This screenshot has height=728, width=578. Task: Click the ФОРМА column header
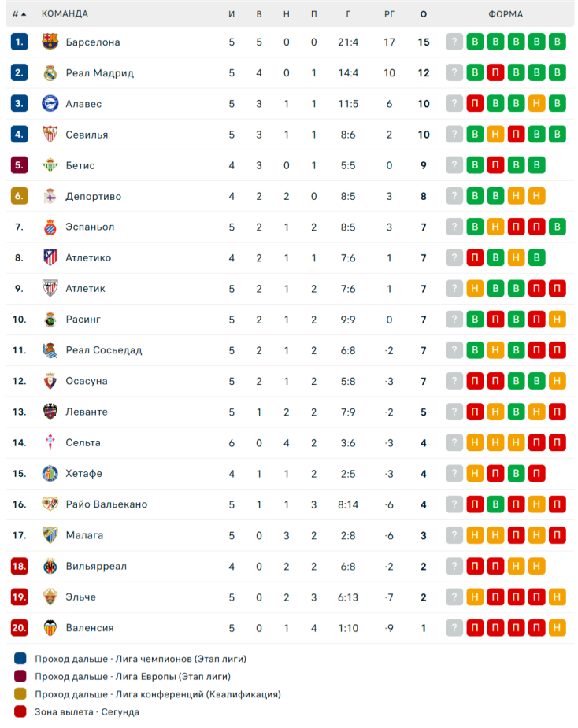506,14
